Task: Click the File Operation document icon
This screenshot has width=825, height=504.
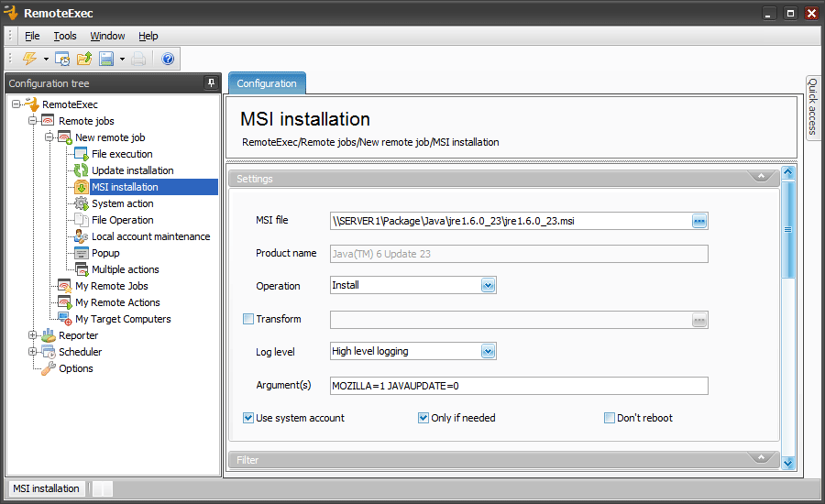Action: tap(81, 220)
